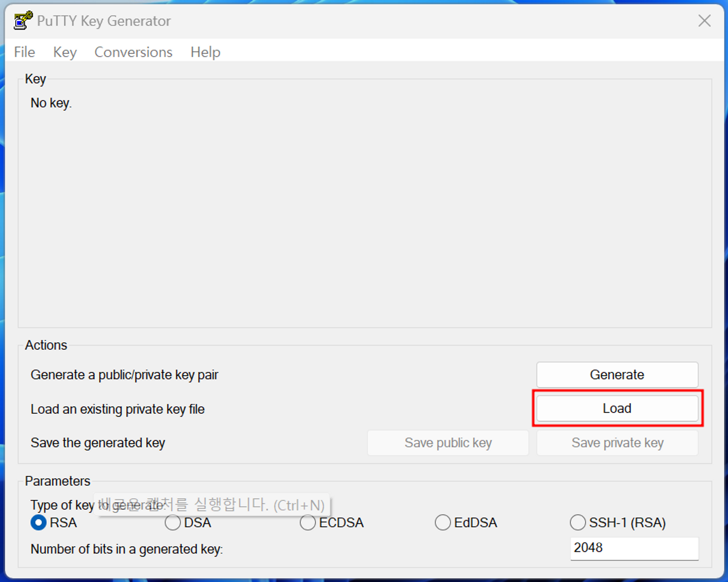Click 'Save the generated key' label
The width and height of the screenshot is (728, 582).
98,443
